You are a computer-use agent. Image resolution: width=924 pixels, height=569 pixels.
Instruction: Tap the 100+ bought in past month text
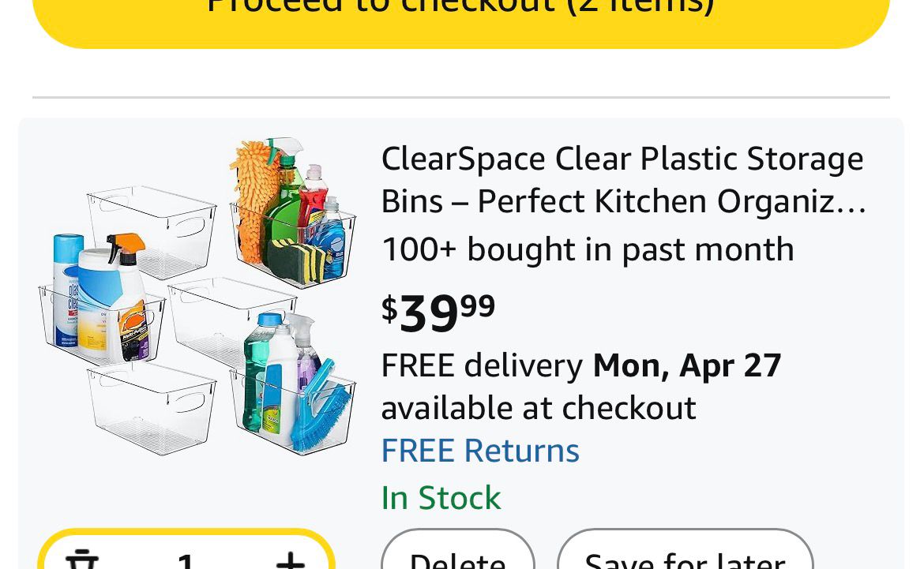[x=588, y=249]
